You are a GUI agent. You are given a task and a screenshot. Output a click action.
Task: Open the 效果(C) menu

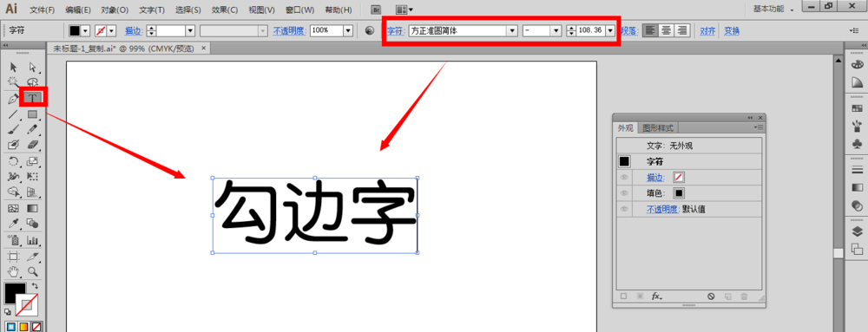point(224,10)
